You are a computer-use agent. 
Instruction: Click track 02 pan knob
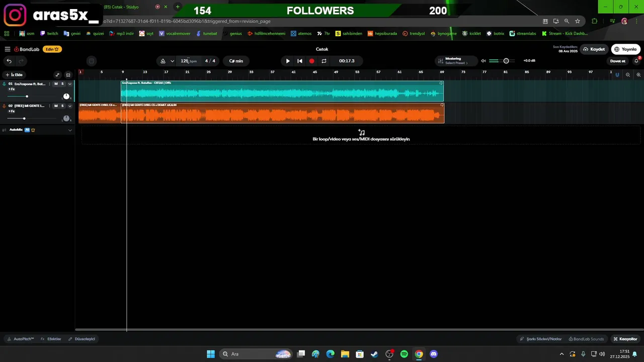pos(66,118)
